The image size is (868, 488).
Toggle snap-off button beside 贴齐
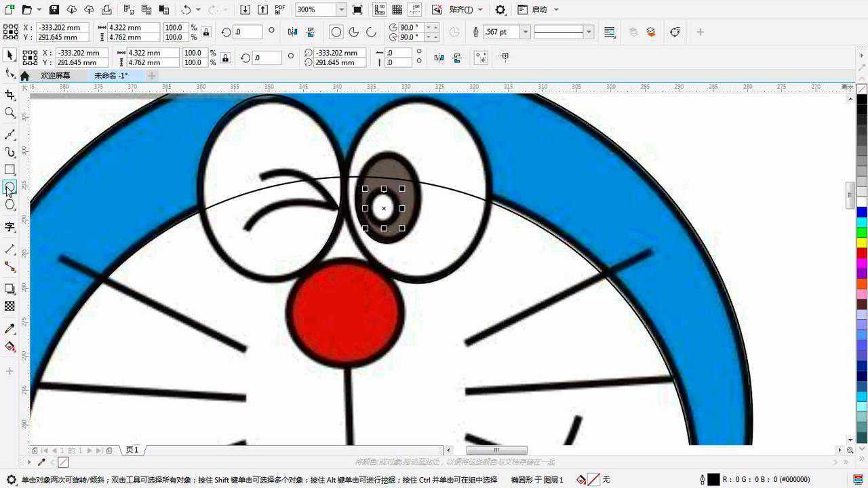(437, 9)
